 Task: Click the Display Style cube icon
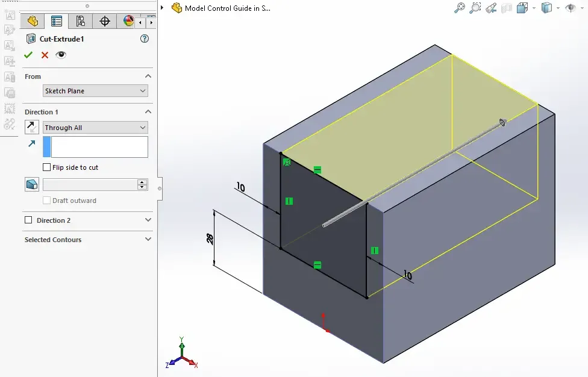tap(547, 8)
